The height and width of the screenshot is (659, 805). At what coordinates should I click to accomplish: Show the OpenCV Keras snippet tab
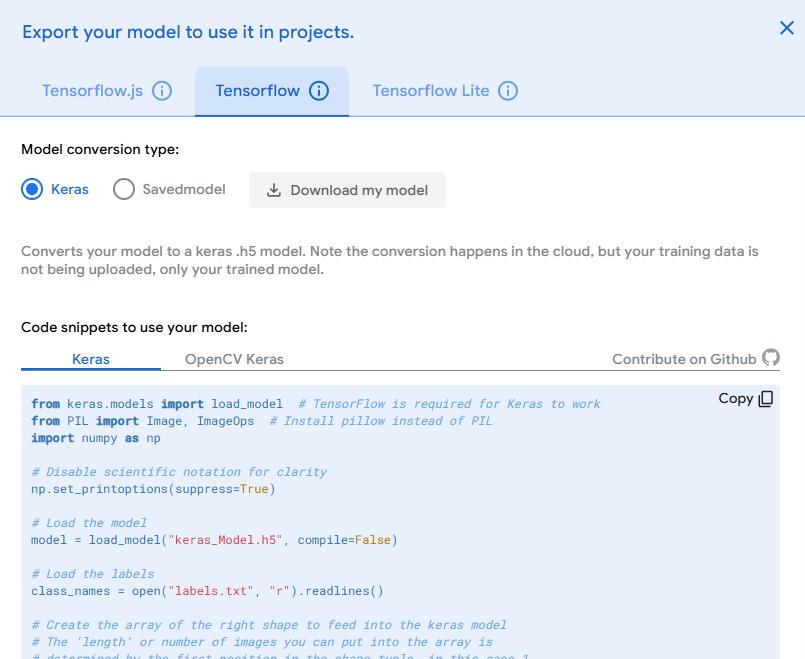click(234, 359)
